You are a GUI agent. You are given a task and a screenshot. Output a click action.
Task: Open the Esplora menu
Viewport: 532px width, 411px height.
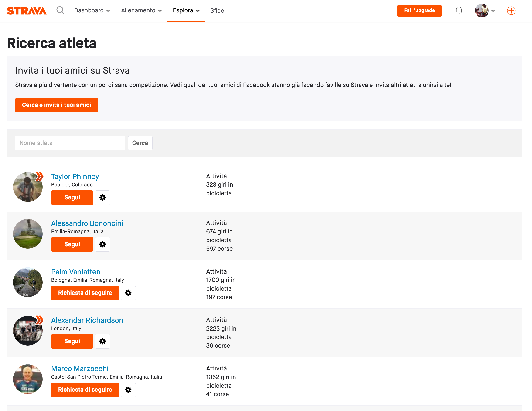point(186,10)
